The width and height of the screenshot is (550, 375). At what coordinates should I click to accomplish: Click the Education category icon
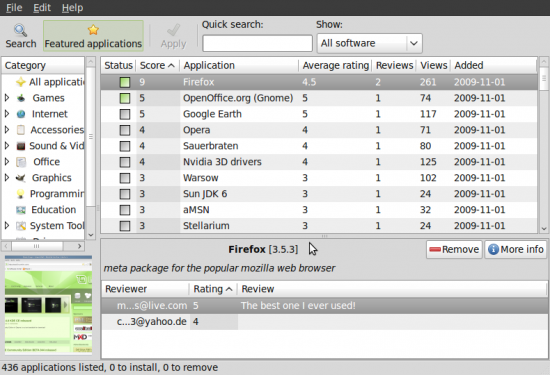(x=21, y=210)
